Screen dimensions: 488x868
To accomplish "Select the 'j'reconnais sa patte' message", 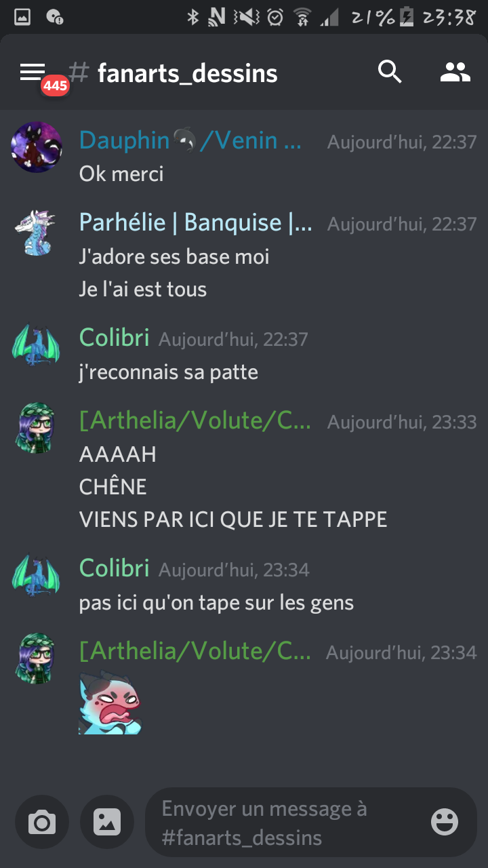I will pyautogui.click(x=169, y=372).
